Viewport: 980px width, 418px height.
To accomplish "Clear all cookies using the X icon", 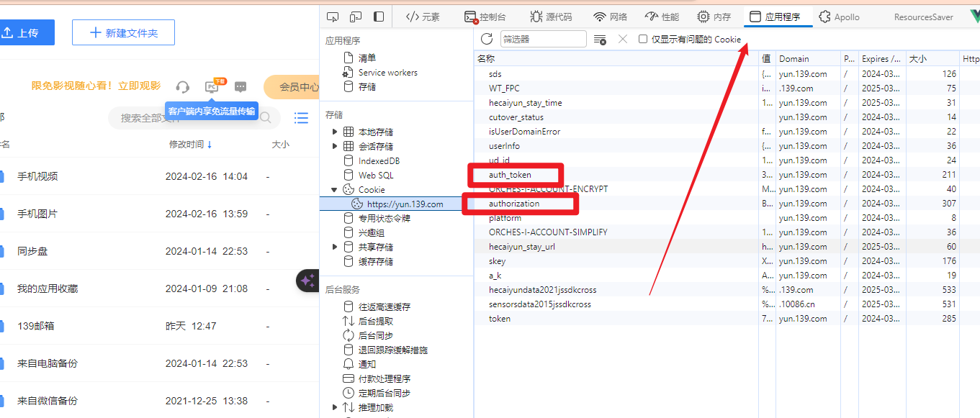I will click(x=622, y=38).
